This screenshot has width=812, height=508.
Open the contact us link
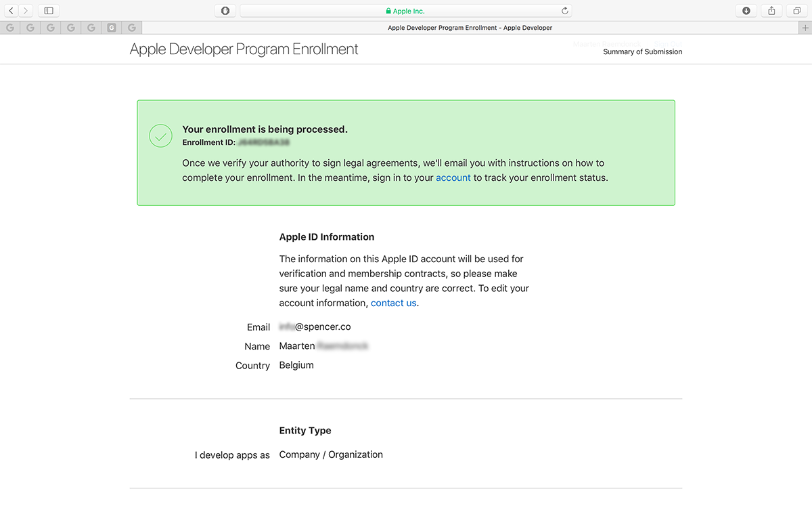tap(394, 303)
